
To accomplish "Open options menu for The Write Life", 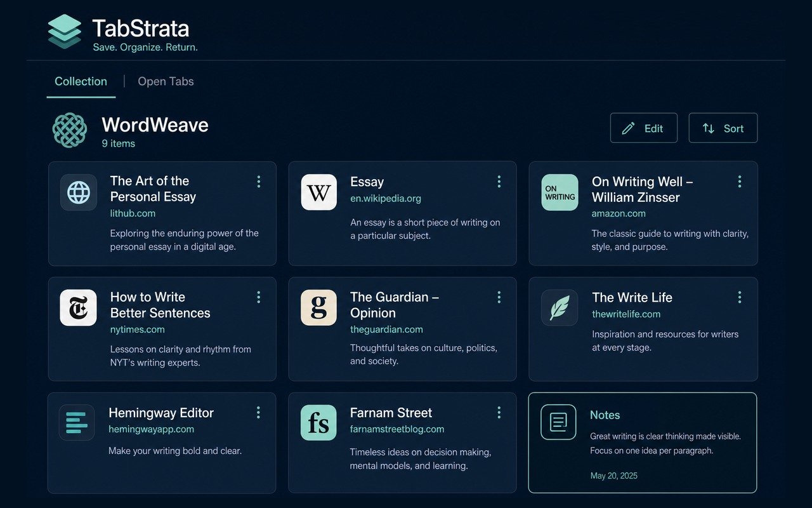I will 739,297.
